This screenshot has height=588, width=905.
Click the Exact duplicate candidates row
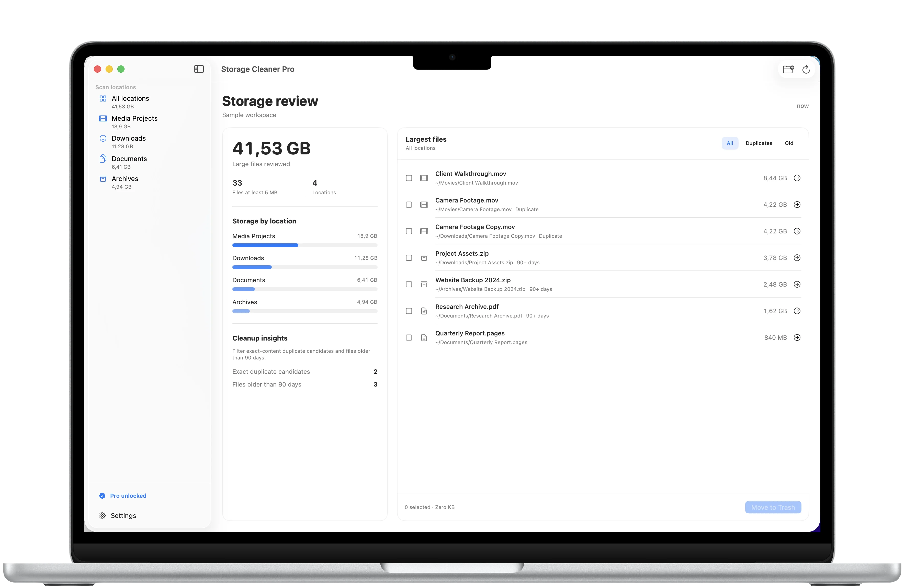[x=304, y=371]
